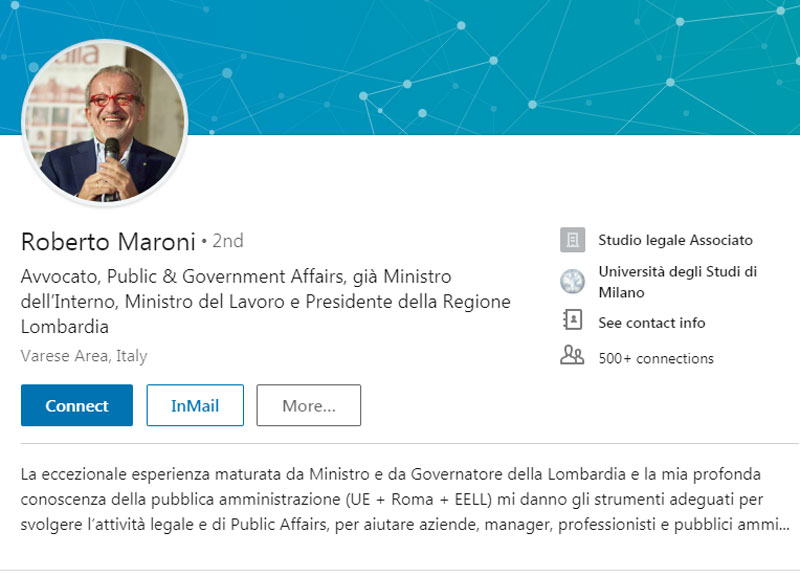
Task: Send a message via the InMail button
Action: pos(195,405)
